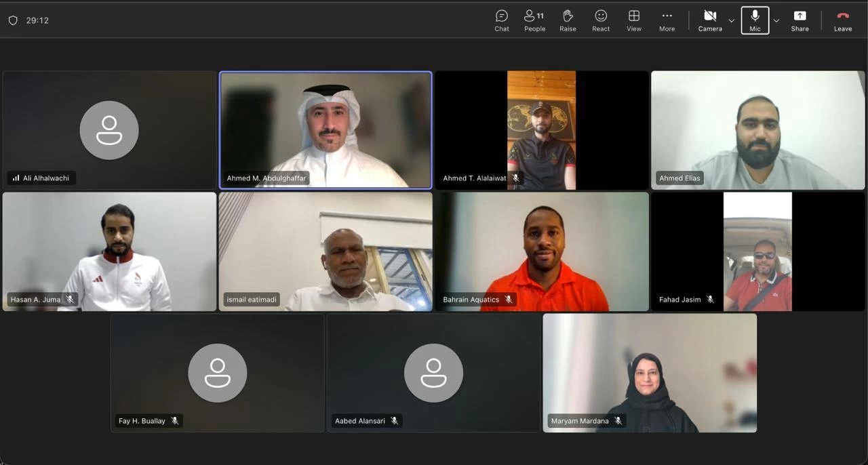The width and height of the screenshot is (868, 465).
Task: Select Ahmed Elias's video tile
Action: pyautogui.click(x=757, y=129)
